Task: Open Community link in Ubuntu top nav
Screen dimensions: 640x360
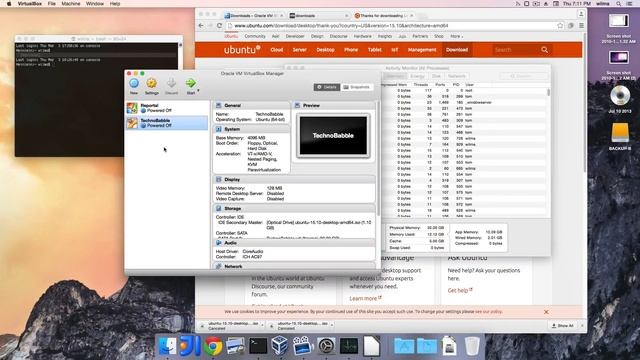Action: [x=255, y=36]
